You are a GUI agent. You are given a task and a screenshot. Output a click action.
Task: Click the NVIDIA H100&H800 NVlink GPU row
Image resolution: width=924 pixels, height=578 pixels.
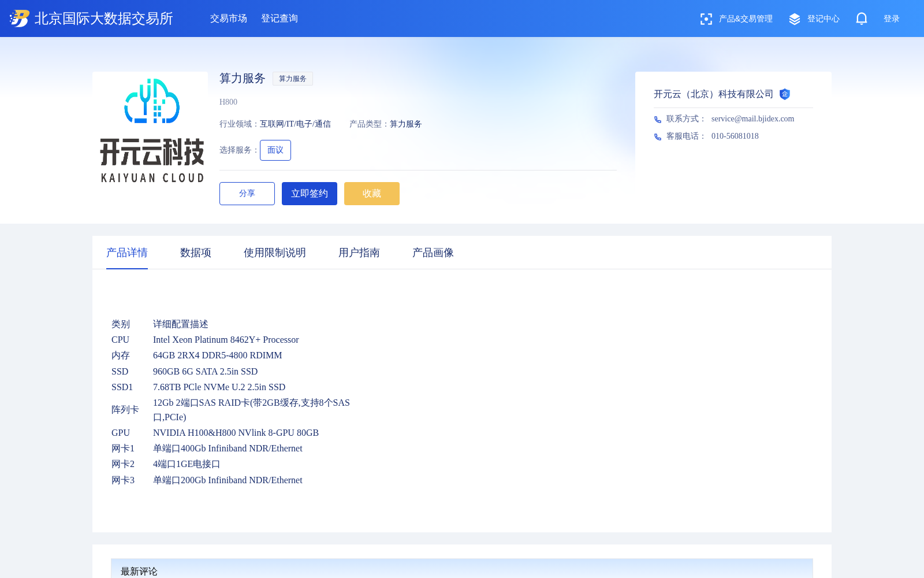click(236, 433)
